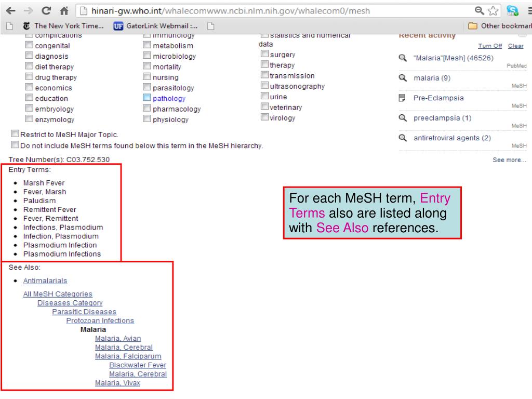The width and height of the screenshot is (532, 399).
Task: Check the pharmacology subheading
Action: (147, 108)
